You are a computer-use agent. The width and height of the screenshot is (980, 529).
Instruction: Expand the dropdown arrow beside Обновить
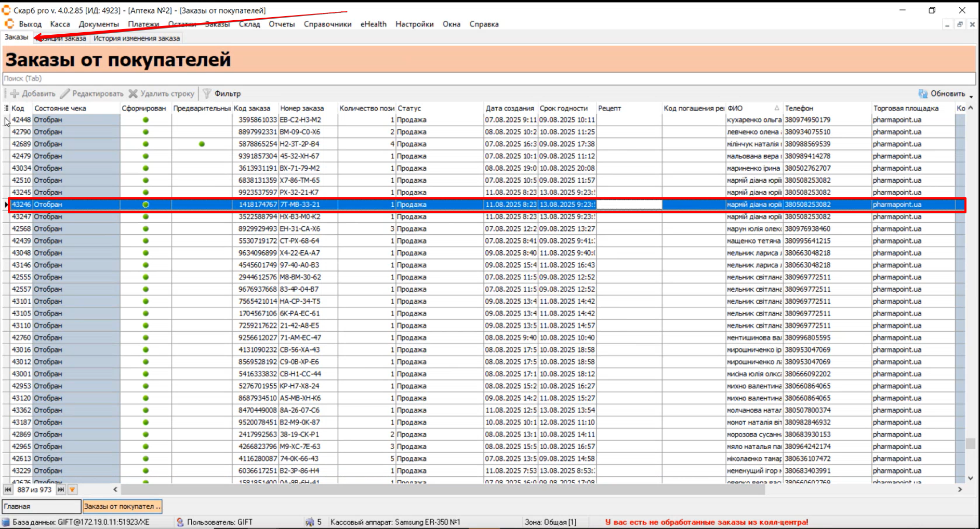[971, 96]
